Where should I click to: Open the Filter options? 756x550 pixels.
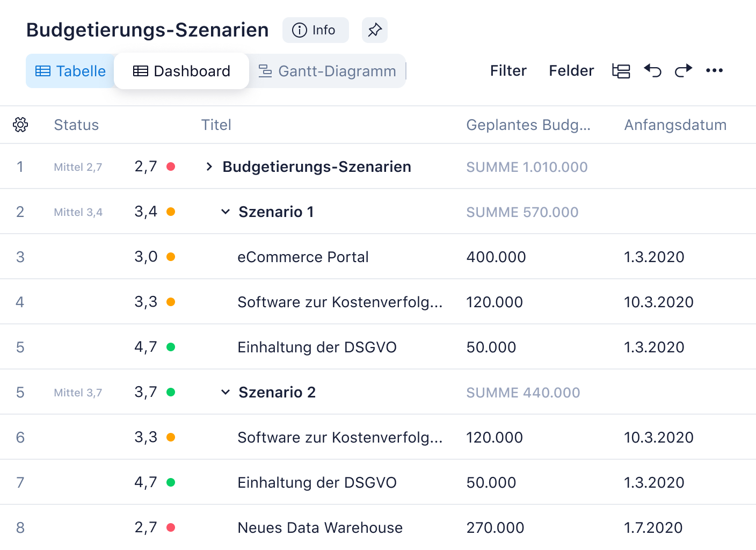click(508, 71)
